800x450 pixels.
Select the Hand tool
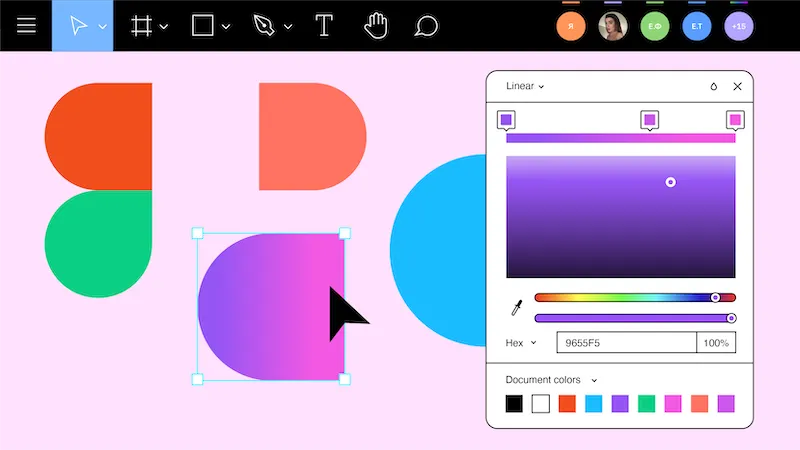click(376, 26)
